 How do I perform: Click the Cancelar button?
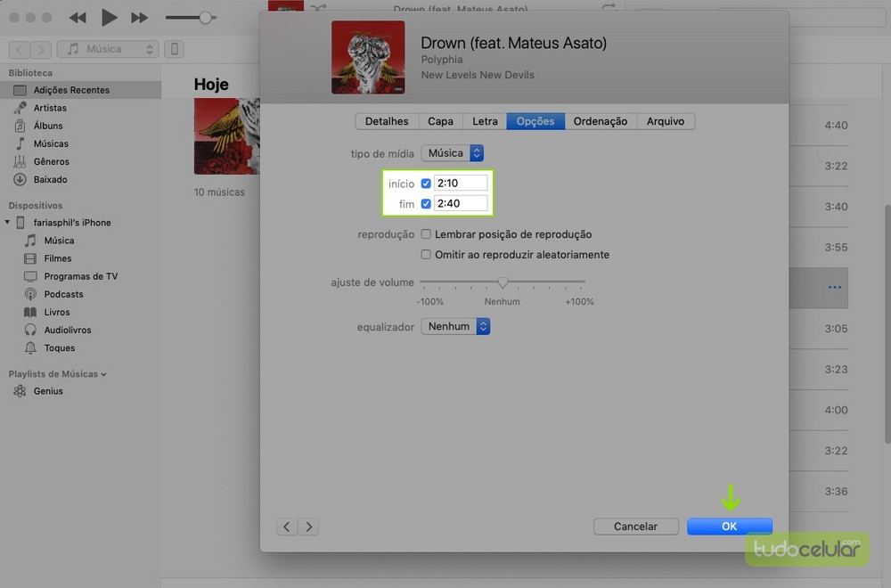(635, 527)
